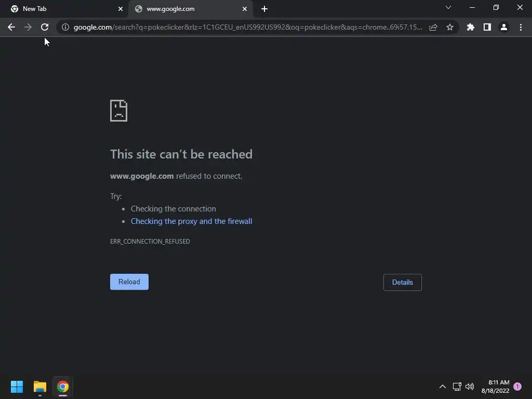The width and height of the screenshot is (532, 399).
Task: Open the volume speaker tray icon
Action: pyautogui.click(x=470, y=387)
